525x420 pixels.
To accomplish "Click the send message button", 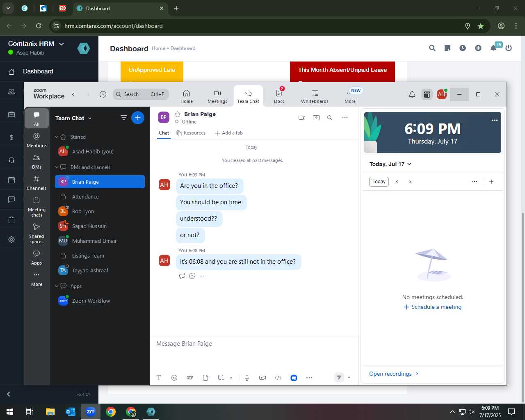I will [339, 378].
